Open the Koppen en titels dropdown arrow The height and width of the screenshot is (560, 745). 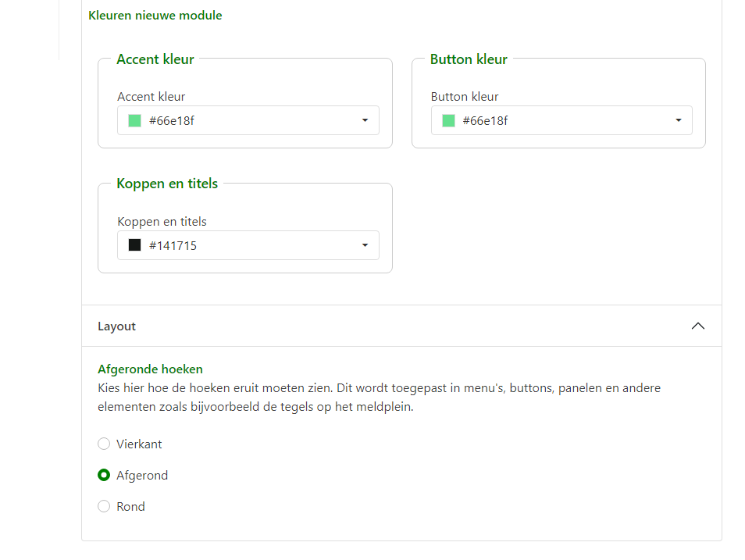pos(365,245)
